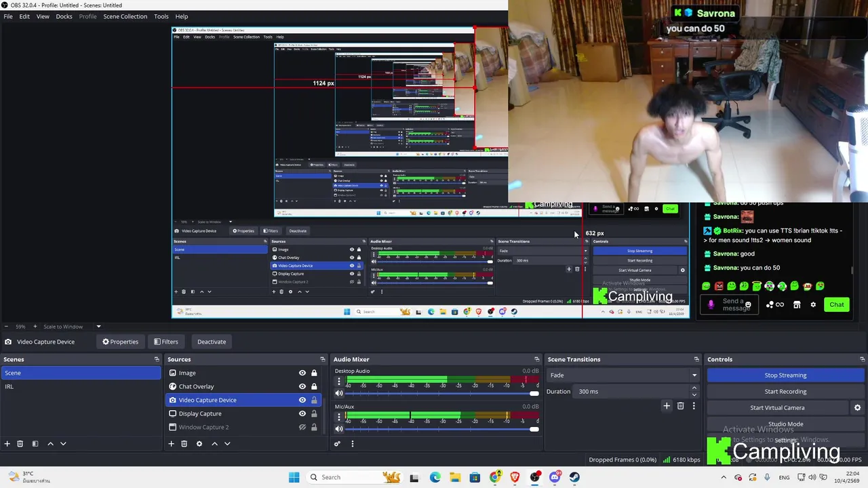This screenshot has width=868, height=488.
Task: Open Steam from the taskbar
Action: click(574, 477)
